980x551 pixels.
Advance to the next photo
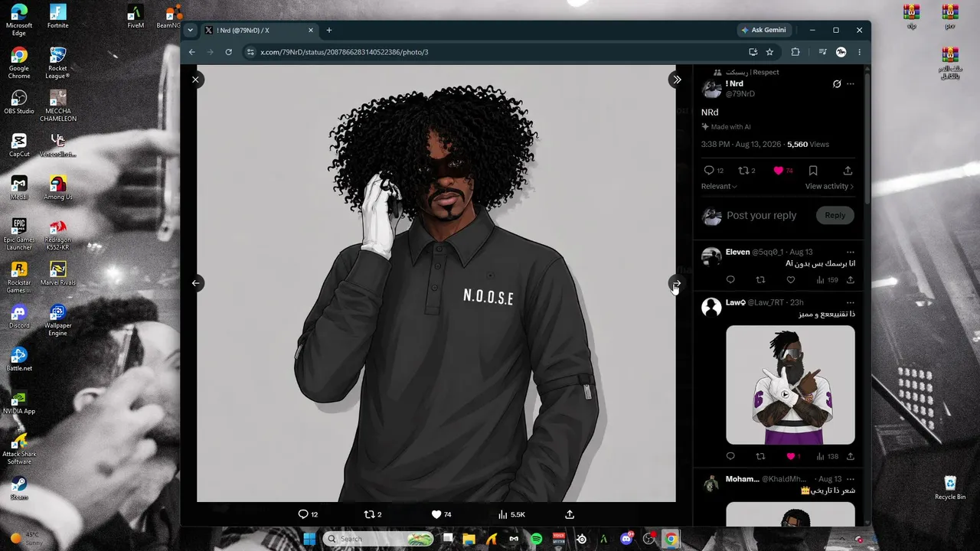click(677, 283)
